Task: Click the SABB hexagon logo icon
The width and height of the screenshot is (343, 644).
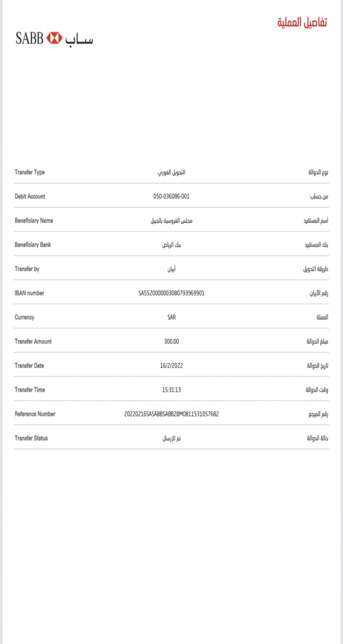Action: tap(54, 38)
